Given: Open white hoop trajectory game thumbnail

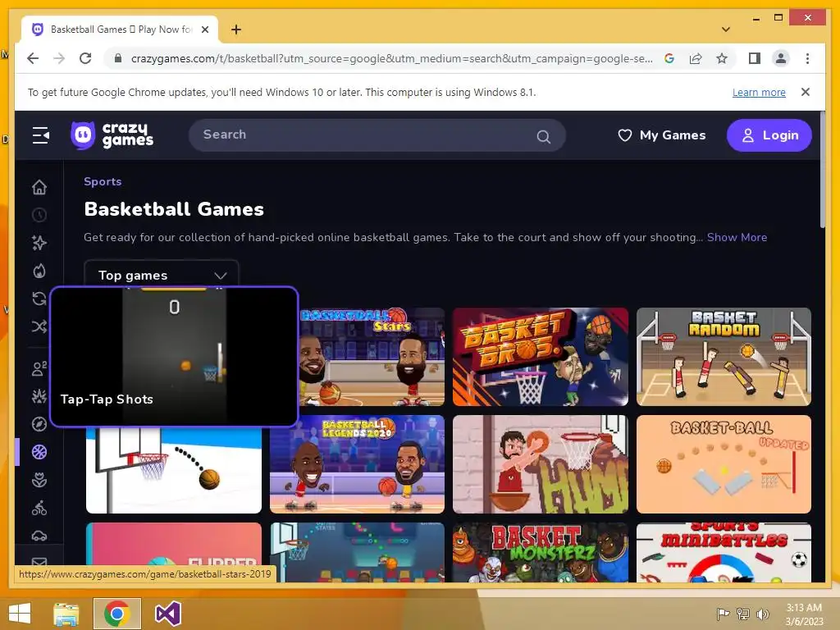Looking at the screenshot, I should pos(174,470).
